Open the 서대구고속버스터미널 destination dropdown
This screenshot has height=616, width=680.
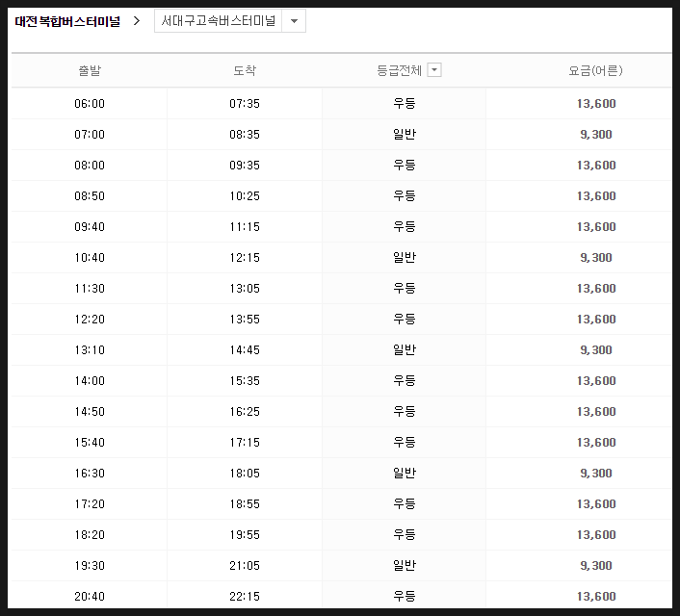pos(230,21)
